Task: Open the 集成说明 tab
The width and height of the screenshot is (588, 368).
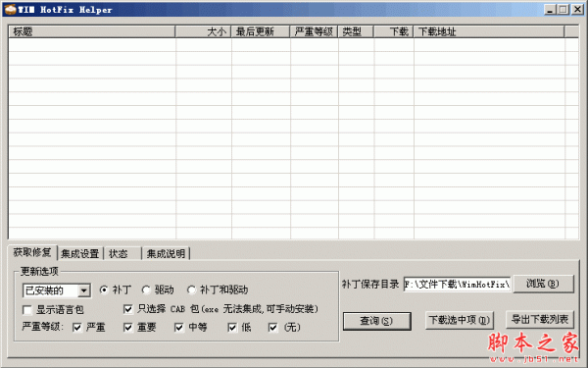Action: (166, 254)
